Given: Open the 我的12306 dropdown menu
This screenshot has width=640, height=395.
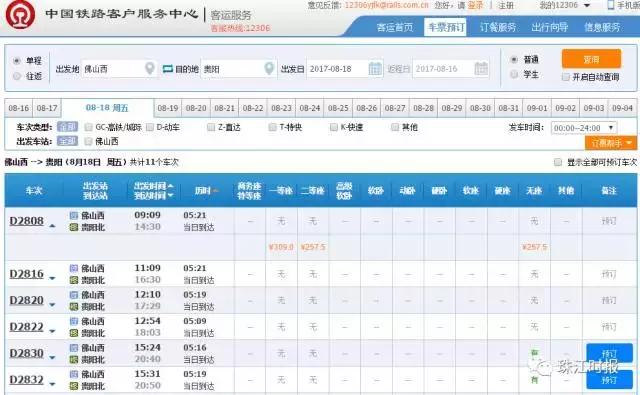Looking at the screenshot, I should (565, 5).
